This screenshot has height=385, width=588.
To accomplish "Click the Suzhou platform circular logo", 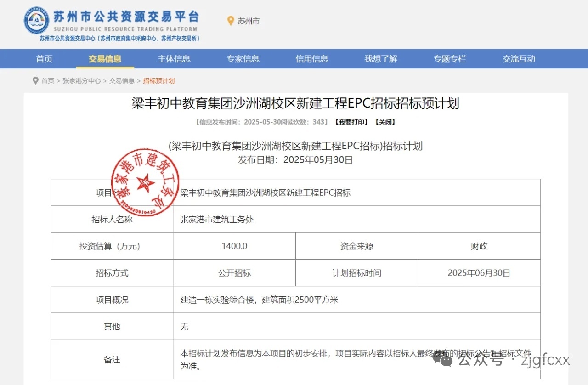I will coord(36,21).
